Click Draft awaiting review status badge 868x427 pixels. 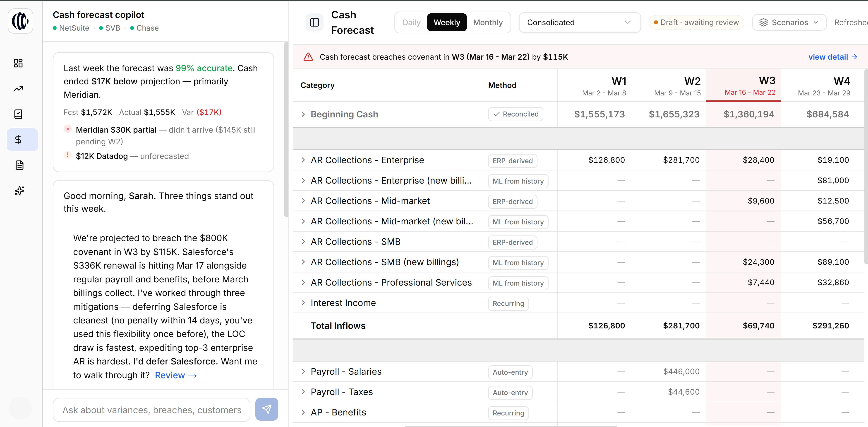696,23
